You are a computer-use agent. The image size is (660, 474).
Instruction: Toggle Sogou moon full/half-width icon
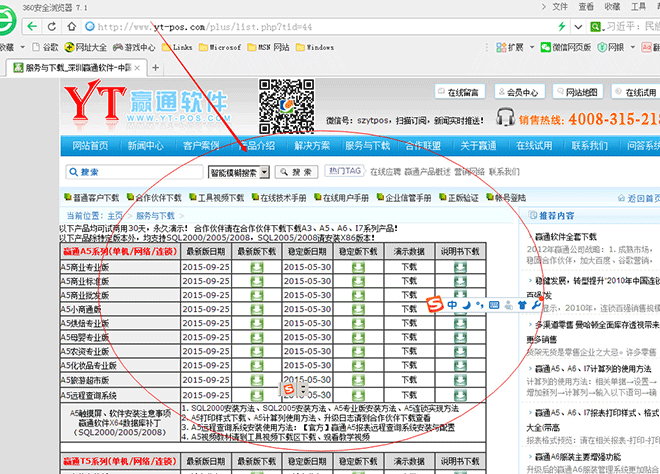[466, 305]
